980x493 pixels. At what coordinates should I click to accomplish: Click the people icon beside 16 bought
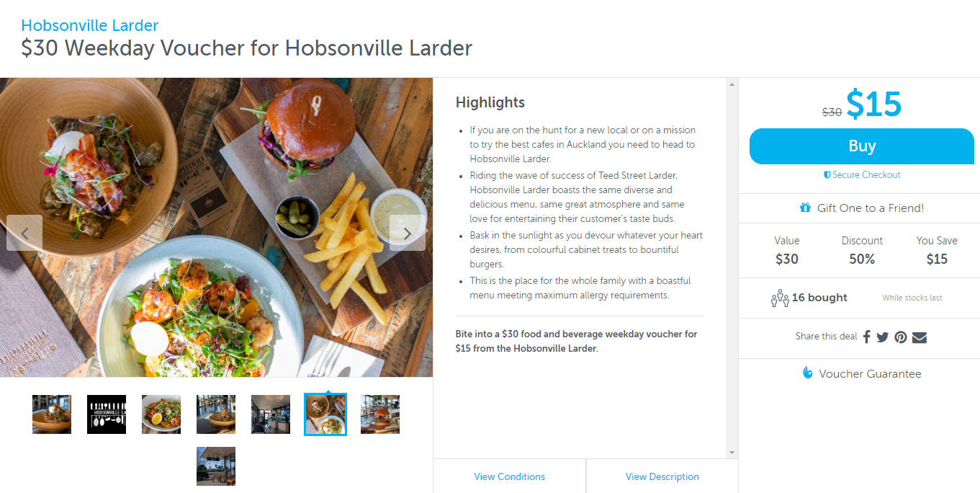pyautogui.click(x=780, y=298)
